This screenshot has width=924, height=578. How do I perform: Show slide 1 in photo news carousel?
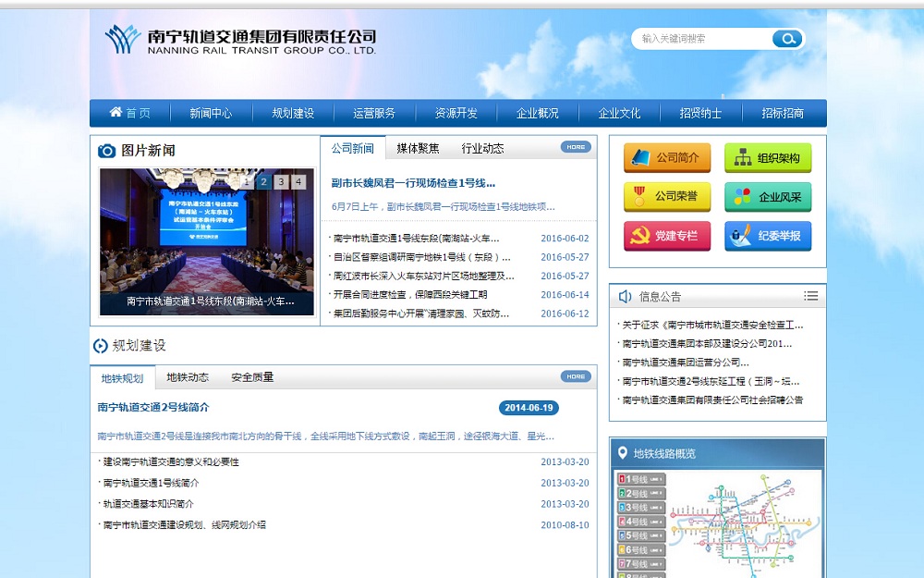pos(247,182)
